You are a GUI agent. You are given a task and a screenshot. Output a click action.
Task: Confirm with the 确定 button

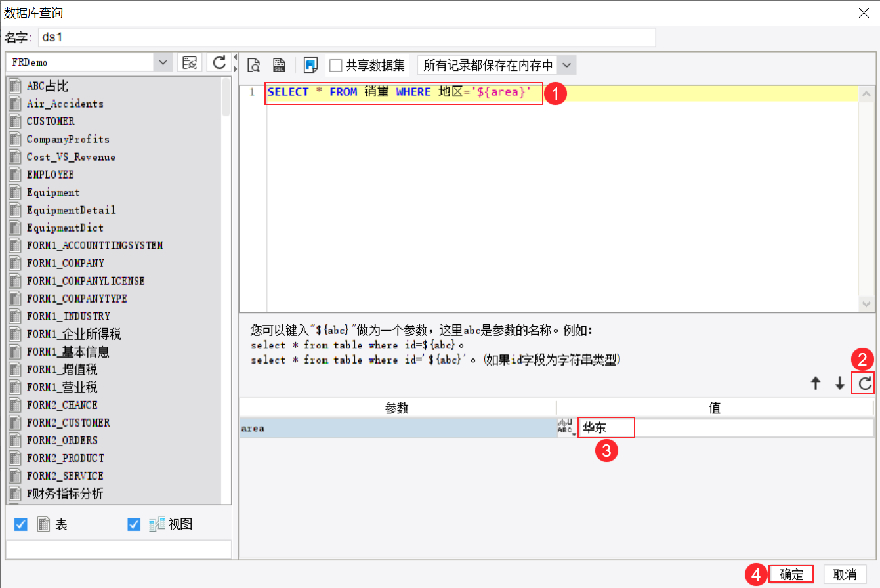pos(791,574)
